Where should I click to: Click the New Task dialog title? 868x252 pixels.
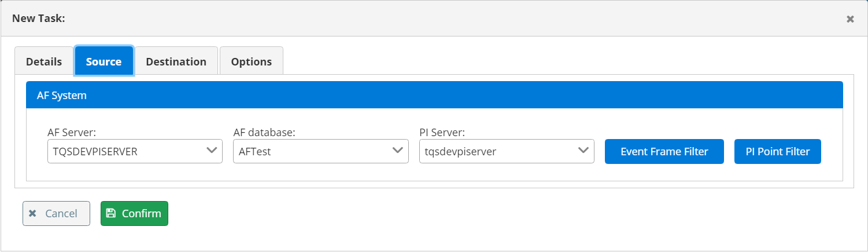tap(38, 19)
